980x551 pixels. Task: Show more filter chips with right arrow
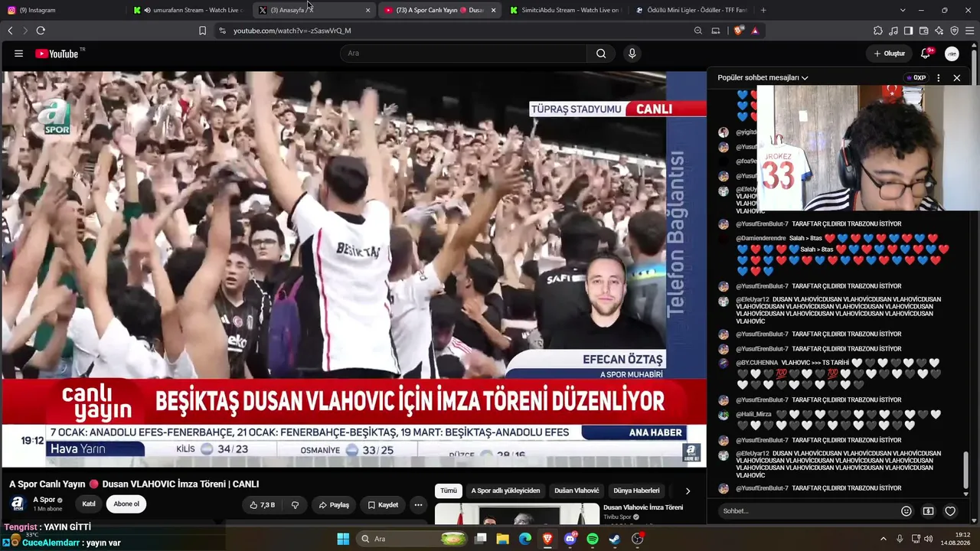[x=688, y=491]
